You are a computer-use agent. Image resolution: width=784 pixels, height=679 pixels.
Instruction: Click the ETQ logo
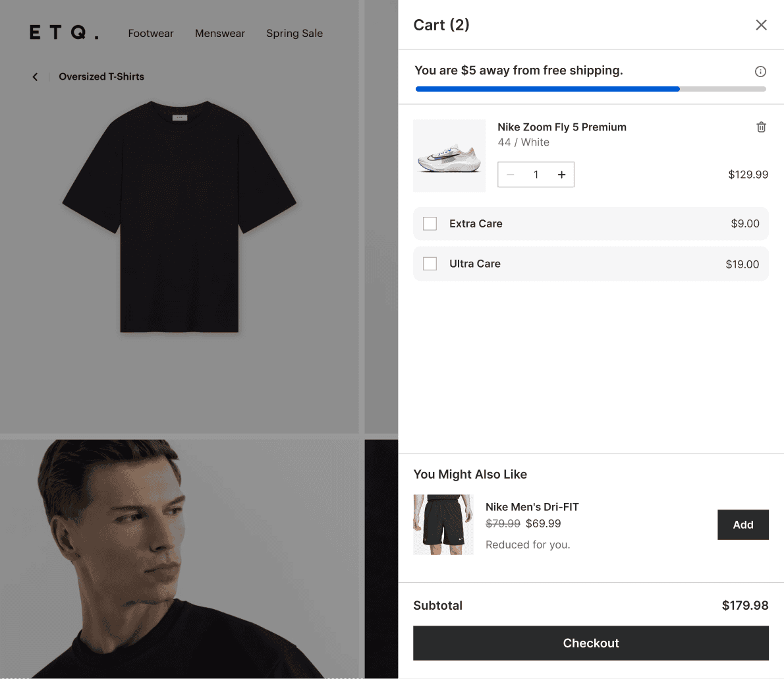click(63, 33)
